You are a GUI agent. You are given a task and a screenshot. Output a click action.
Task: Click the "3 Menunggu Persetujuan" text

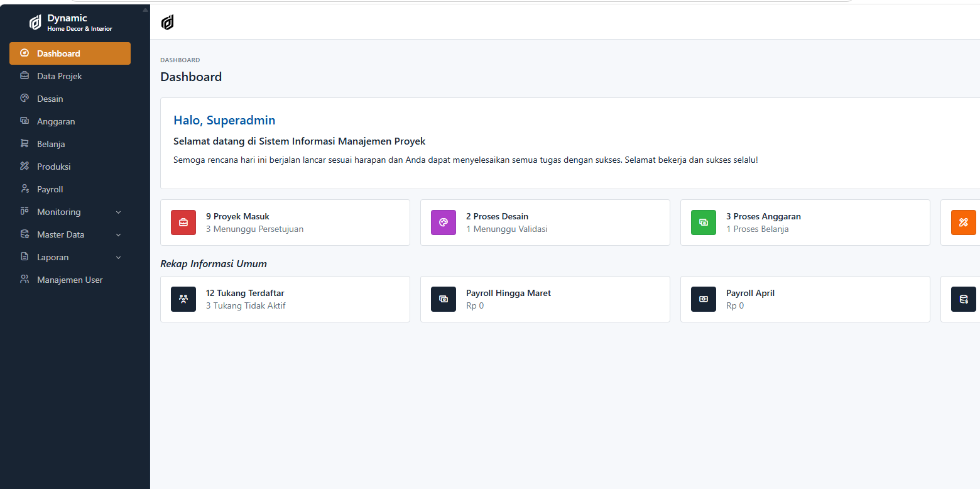click(254, 229)
